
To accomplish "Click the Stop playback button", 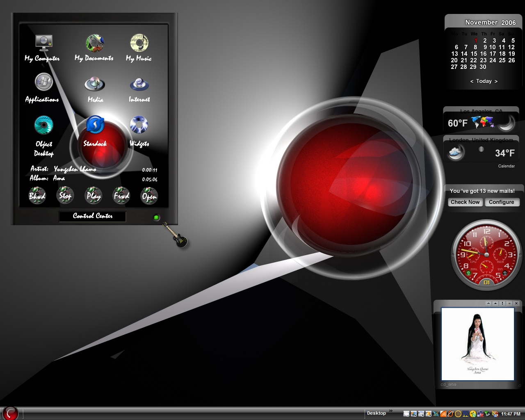I will [x=65, y=195].
